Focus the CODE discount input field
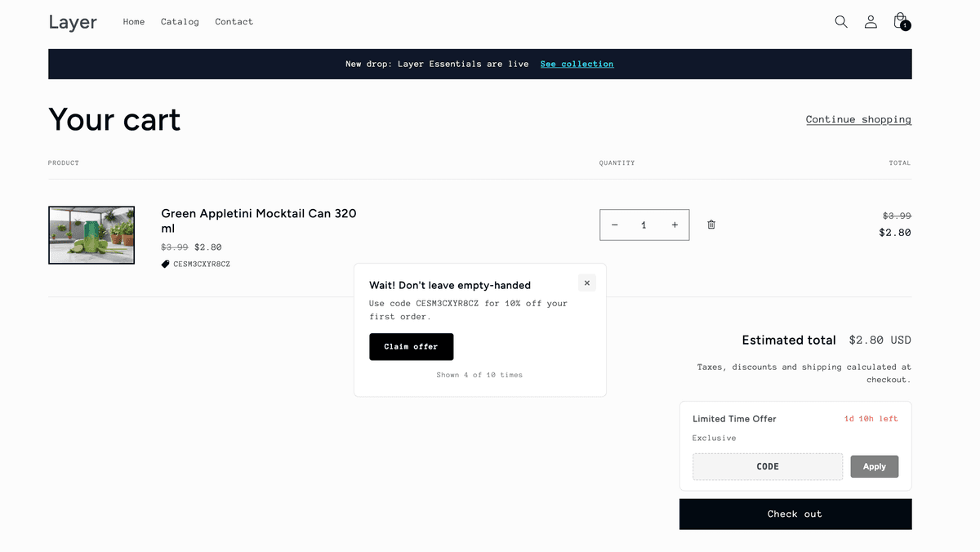The height and width of the screenshot is (552, 980). click(768, 466)
